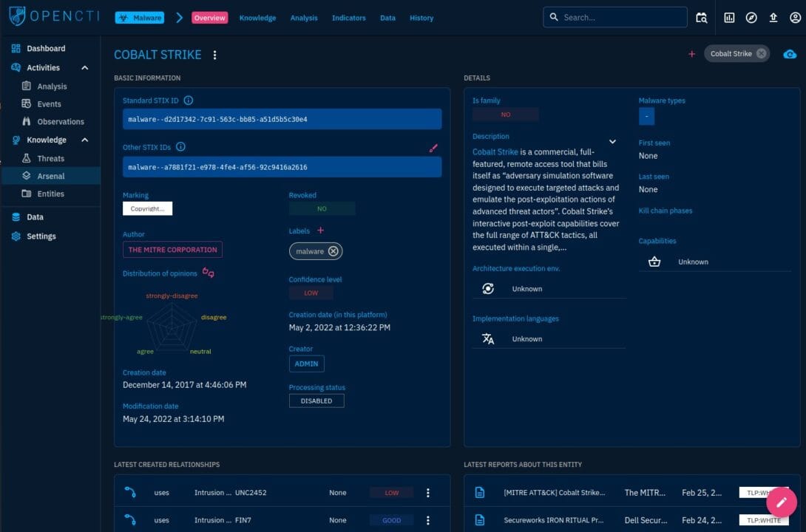806x532 pixels.
Task: Open the Malware breadcrumb chip
Action: [x=140, y=18]
